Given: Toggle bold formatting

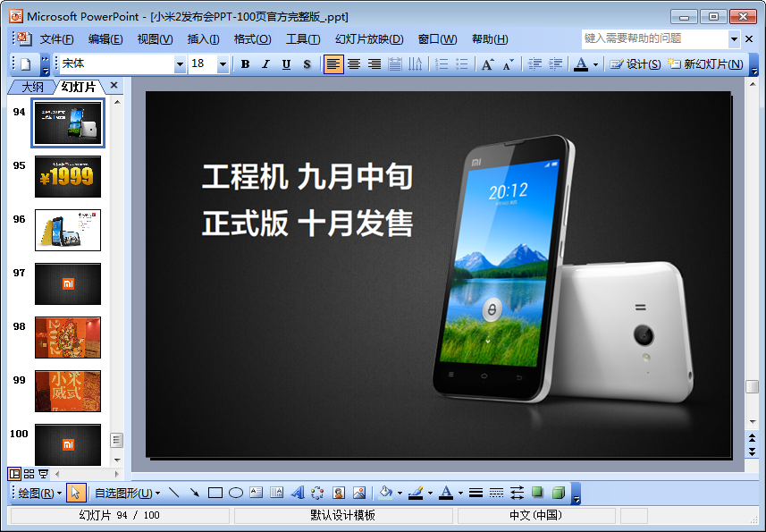Looking at the screenshot, I should pos(245,64).
